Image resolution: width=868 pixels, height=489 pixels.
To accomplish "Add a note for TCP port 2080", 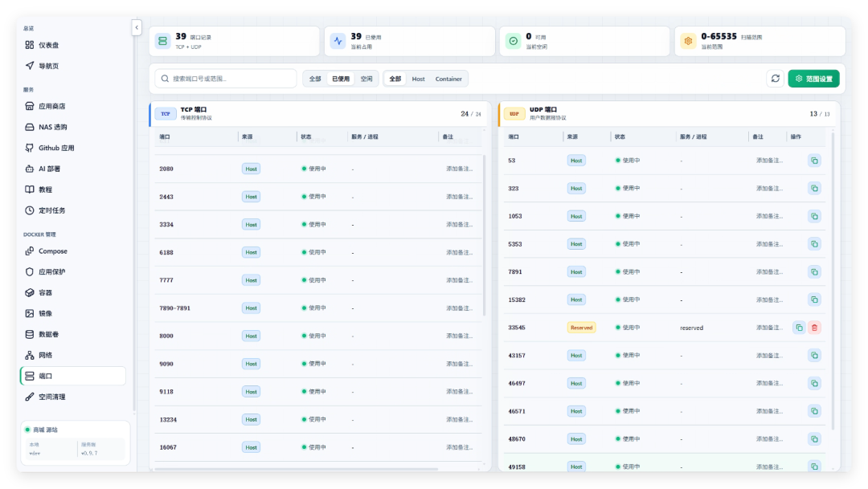I will pyautogui.click(x=460, y=169).
